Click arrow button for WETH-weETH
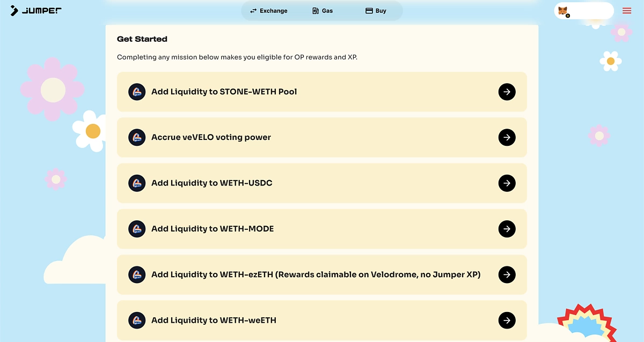 click(x=507, y=320)
